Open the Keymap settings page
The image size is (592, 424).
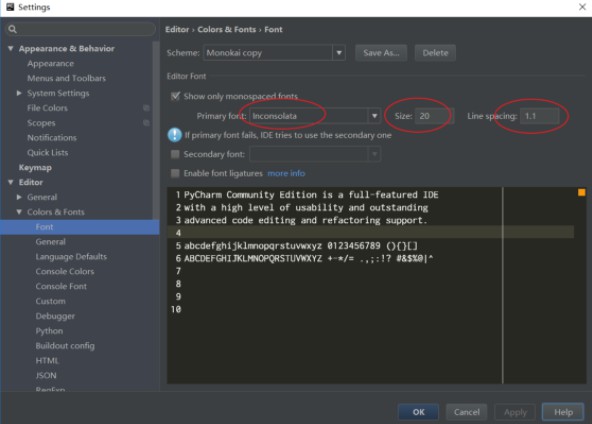tap(35, 167)
